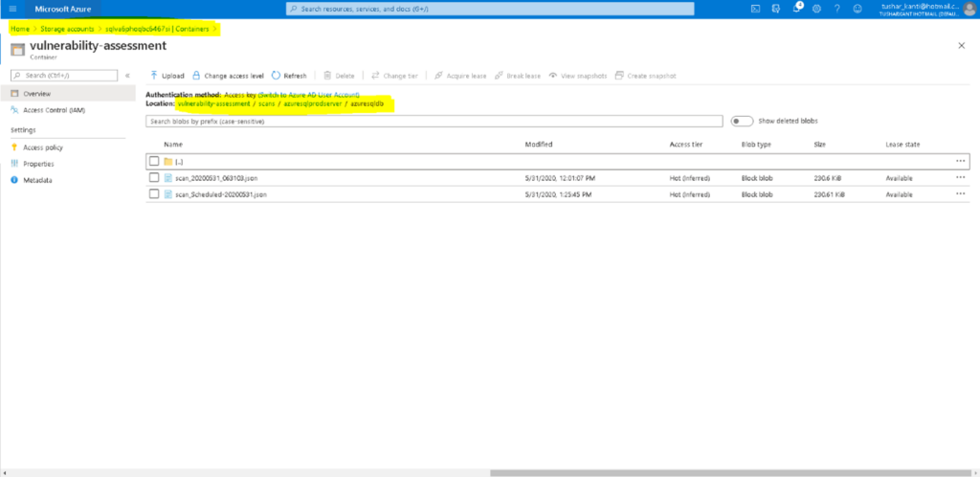The height and width of the screenshot is (477, 980).
Task: Click the left menu Search (Ctrl+/) box
Action: pos(64,75)
